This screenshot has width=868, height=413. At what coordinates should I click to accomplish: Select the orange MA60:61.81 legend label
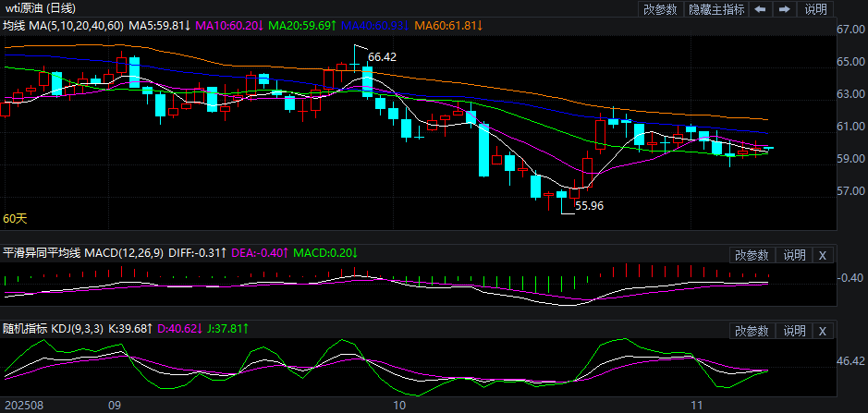[x=448, y=25]
